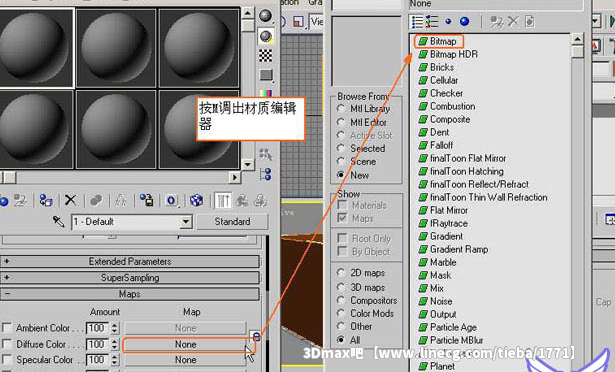Select Checker in the map list
Image resolution: width=615 pixels, height=372 pixels.
[446, 93]
